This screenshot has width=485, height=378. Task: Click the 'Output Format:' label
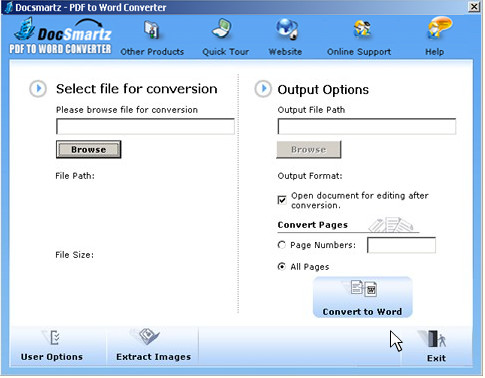(x=310, y=176)
